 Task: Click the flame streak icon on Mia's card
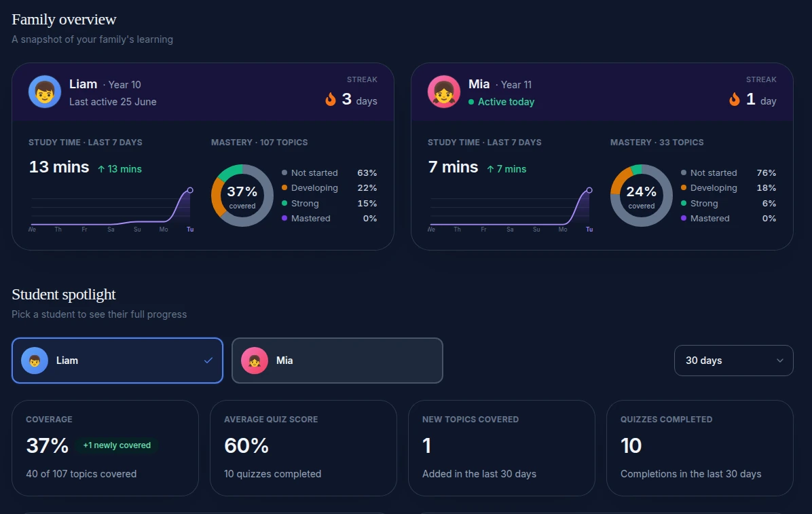pos(735,99)
